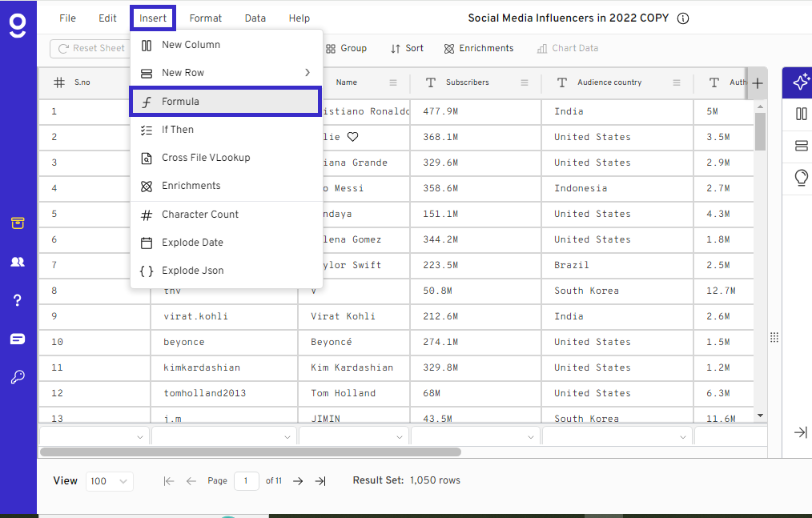The width and height of the screenshot is (812, 518).
Task: Expand the New Row submenu
Action: (226, 71)
